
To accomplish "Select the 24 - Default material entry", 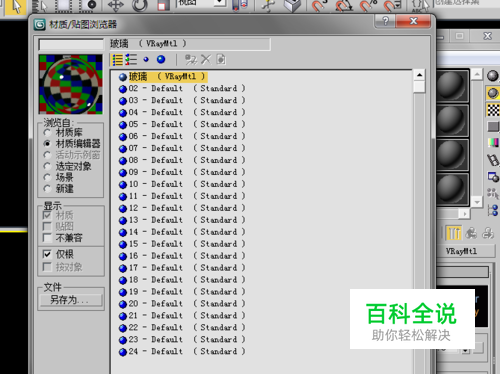I will [x=182, y=352].
